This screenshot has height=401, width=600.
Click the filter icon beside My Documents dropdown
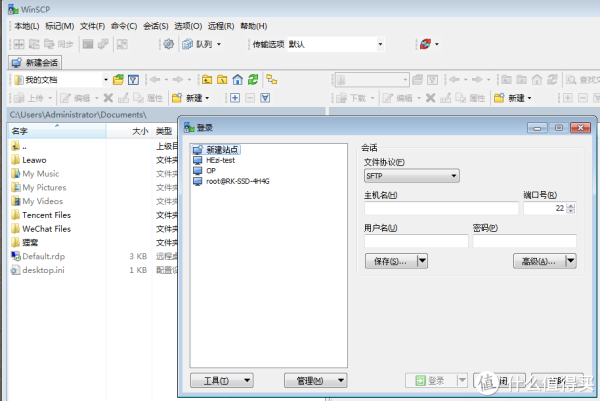(x=133, y=79)
